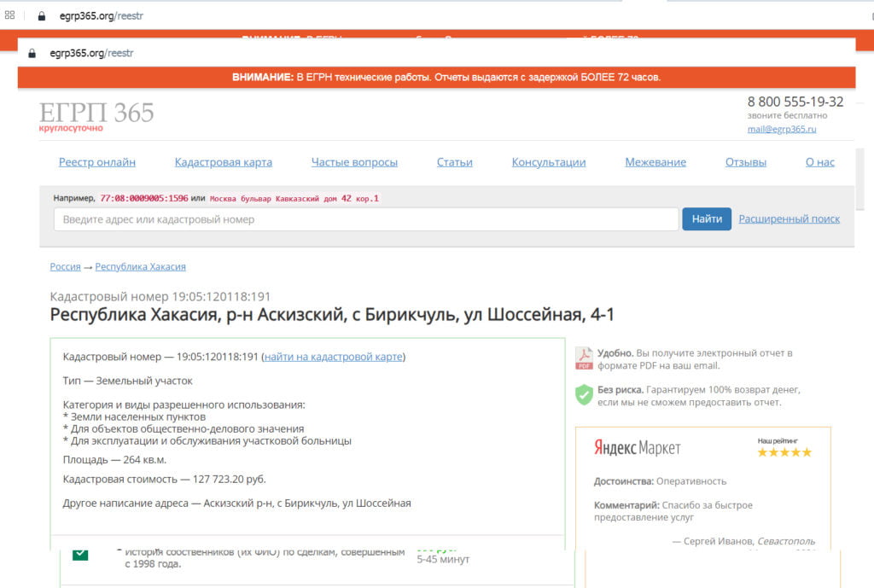The width and height of the screenshot is (874, 588).
Task: Click the five-star rating icons
Action: coord(784,452)
